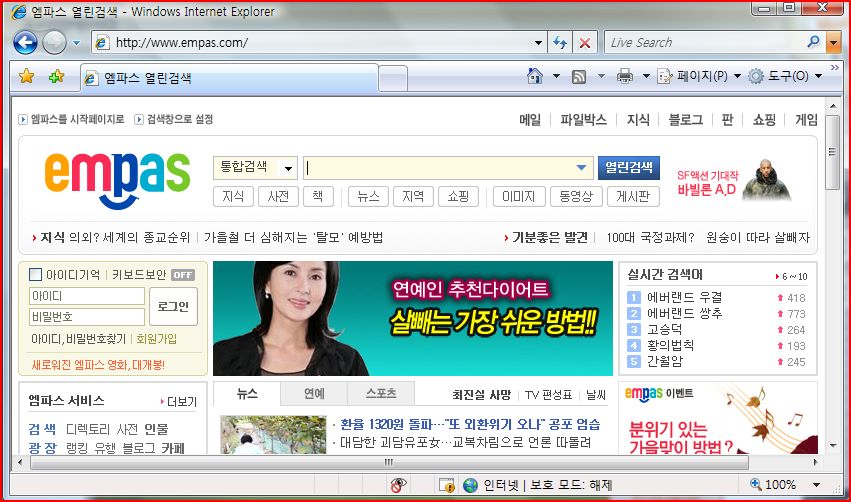Open the Favorites Center star icon
Screen dimensions: 851x502
pos(26,77)
